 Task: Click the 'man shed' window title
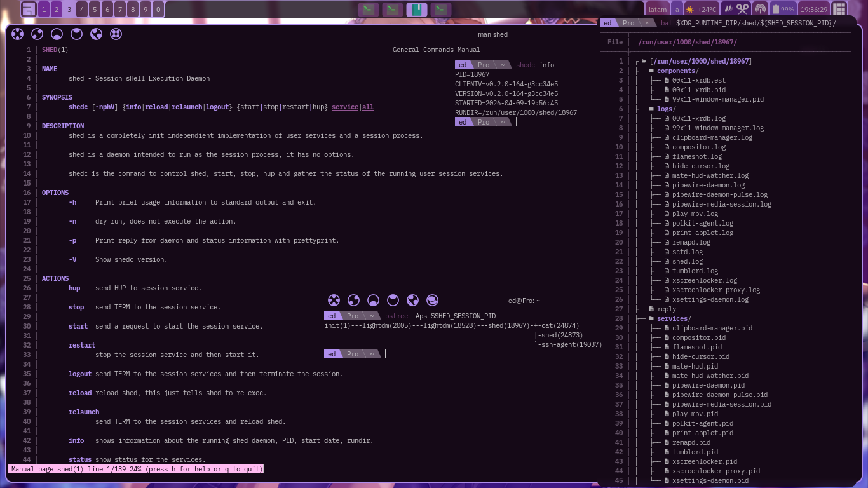click(492, 34)
